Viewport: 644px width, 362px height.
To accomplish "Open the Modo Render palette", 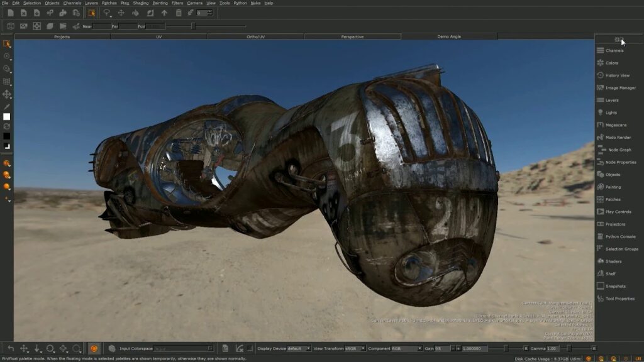I will [x=618, y=137].
